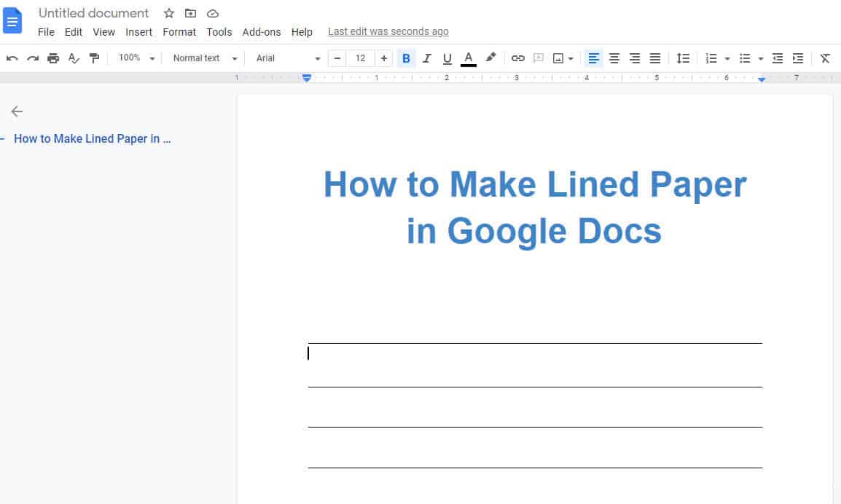Image resolution: width=841 pixels, height=504 pixels.
Task: Insert a link using the toolbar icon
Action: [518, 58]
